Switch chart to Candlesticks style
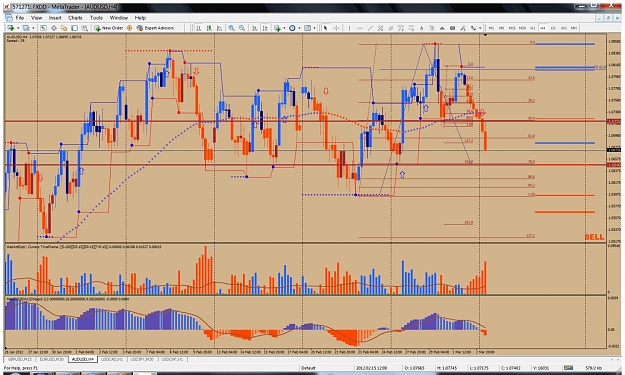Image resolution: width=625 pixels, height=375 pixels. [209, 28]
